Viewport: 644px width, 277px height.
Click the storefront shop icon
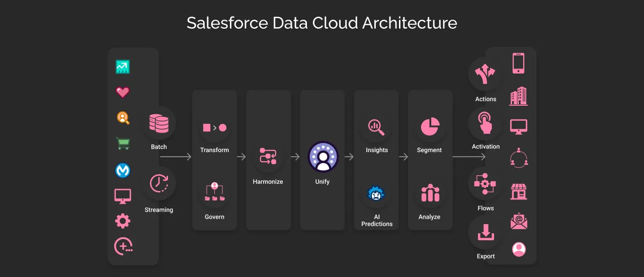click(x=519, y=191)
